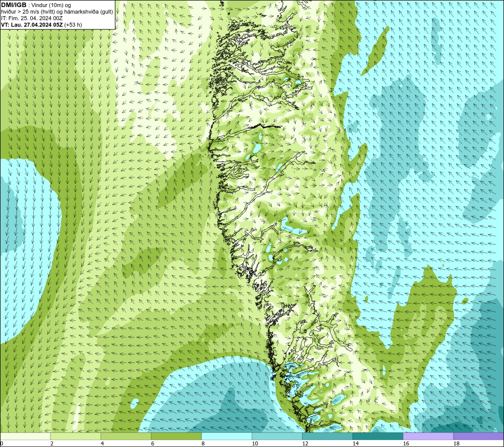Click the '(+53 h)' forecast offset text
The image size is (504, 447).
pyautogui.click(x=73, y=25)
